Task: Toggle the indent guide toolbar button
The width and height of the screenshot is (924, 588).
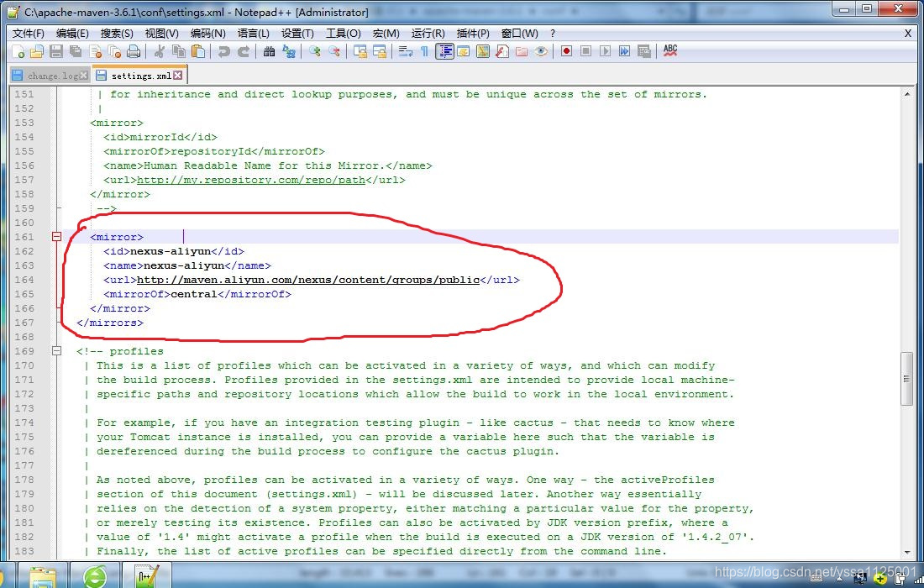Action: (444, 52)
